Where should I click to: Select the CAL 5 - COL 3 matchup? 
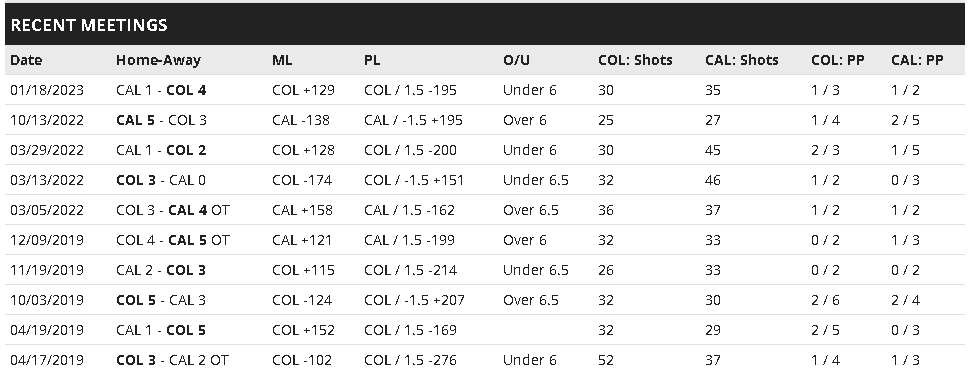[161, 120]
